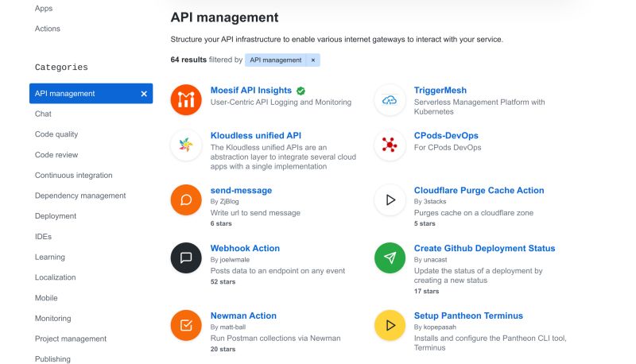Click the verified badge next to Moesif
The height and width of the screenshot is (364, 636).
click(301, 91)
